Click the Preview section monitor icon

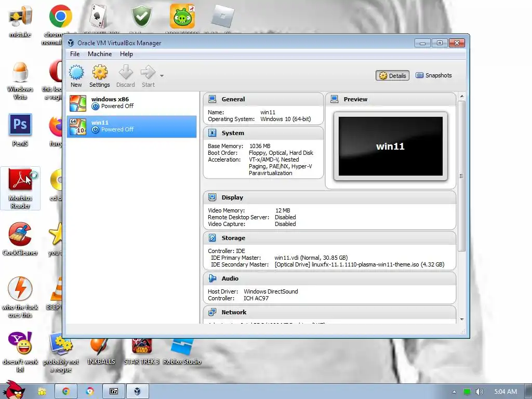(335, 99)
